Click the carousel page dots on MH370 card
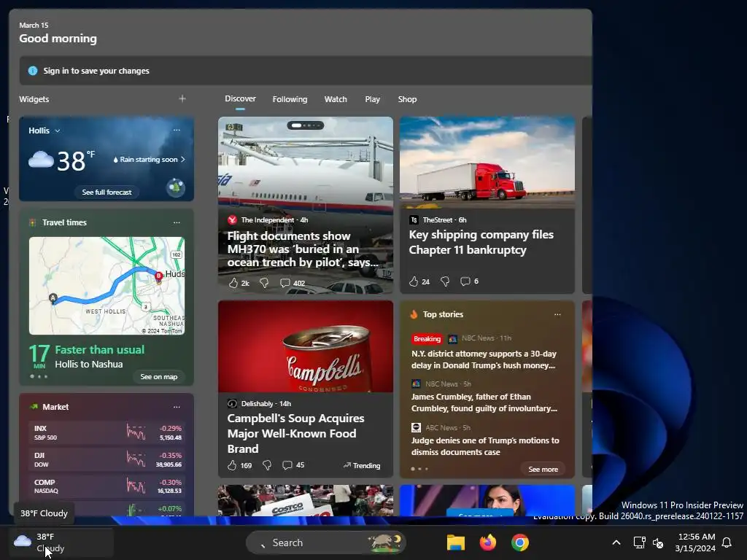 306,125
